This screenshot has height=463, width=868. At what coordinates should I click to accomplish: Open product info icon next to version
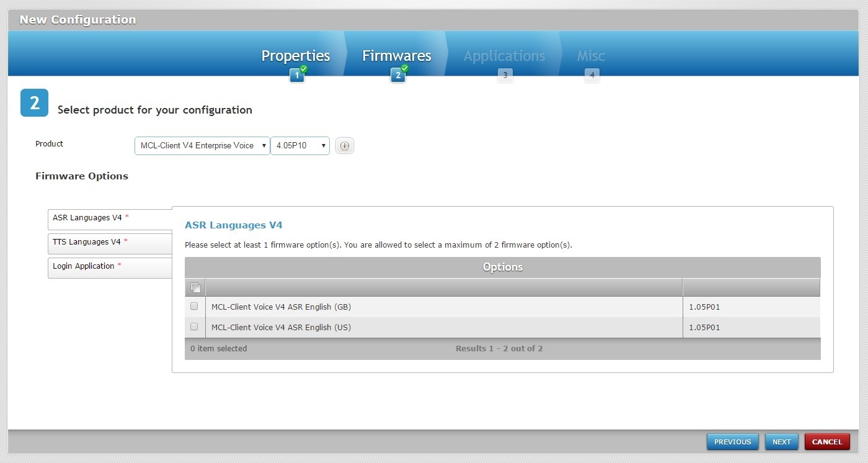(x=345, y=146)
